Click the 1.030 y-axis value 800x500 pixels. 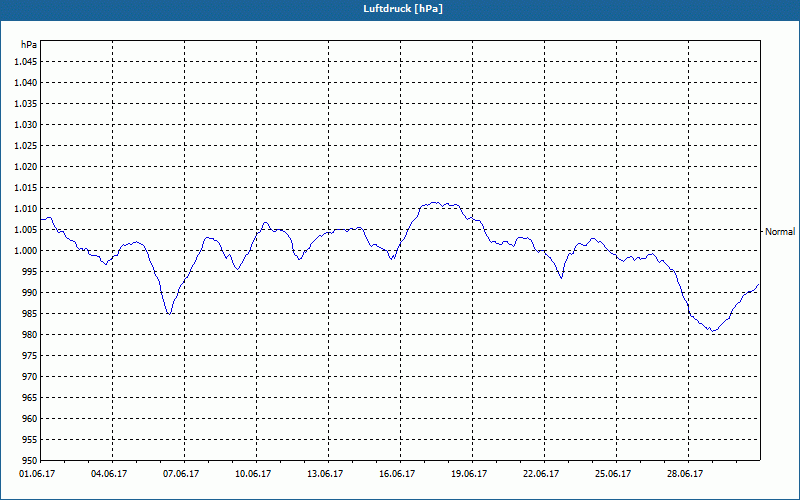click(x=28, y=124)
